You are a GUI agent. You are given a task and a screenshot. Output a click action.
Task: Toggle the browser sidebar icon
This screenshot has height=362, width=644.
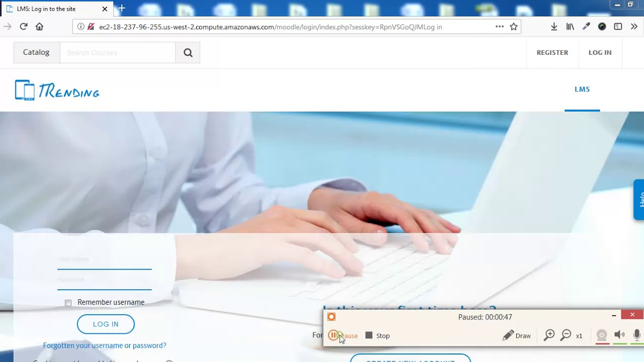(x=618, y=27)
